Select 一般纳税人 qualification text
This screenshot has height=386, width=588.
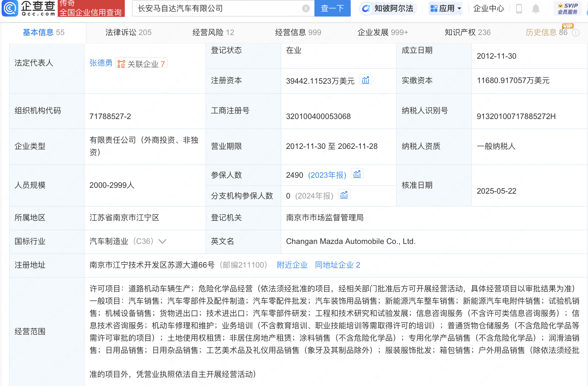point(496,146)
